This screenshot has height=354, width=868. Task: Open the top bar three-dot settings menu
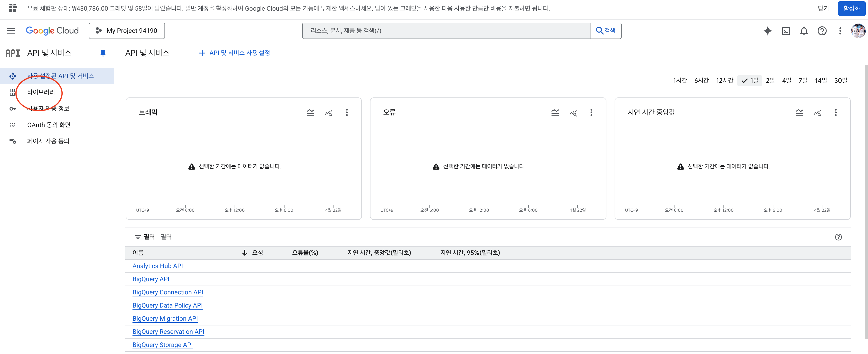(x=840, y=31)
